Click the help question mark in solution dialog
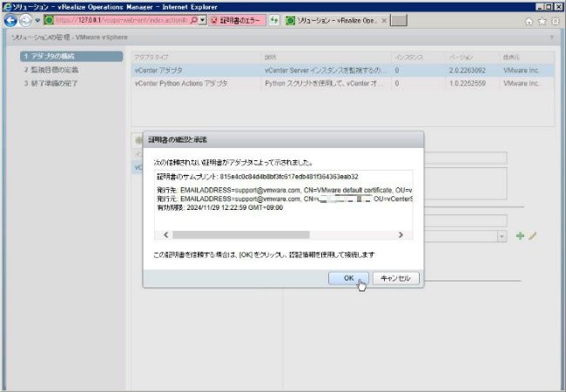 coord(551,37)
